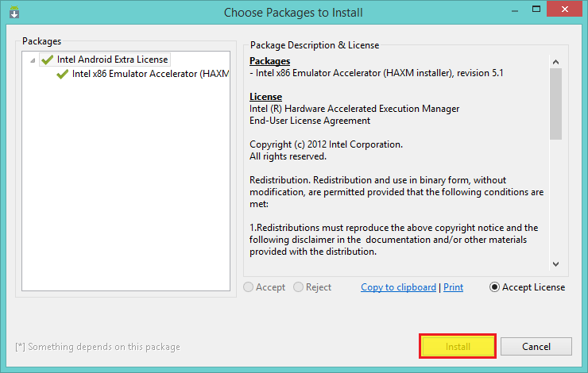This screenshot has height=373, width=588.
Task: Click 'Intel (R) Hardware Accelerated Execution Manager' line
Action: coord(354,109)
